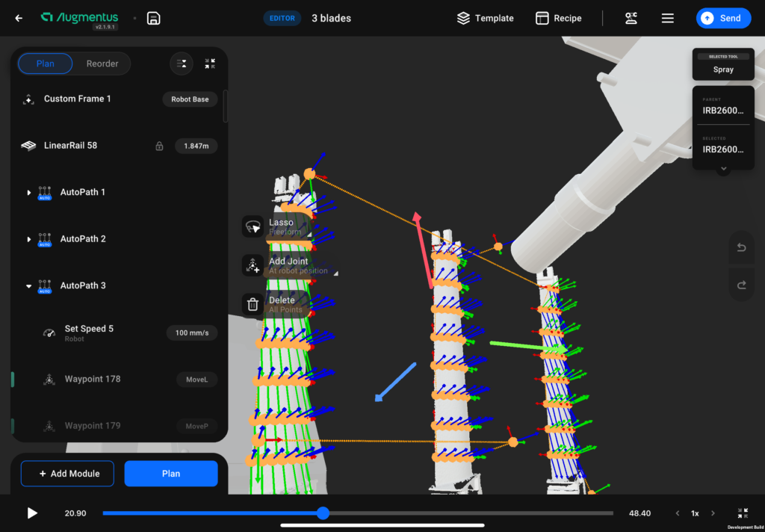Screen dimensions: 765x532
Task: Click the blue Send button
Action: (722, 19)
